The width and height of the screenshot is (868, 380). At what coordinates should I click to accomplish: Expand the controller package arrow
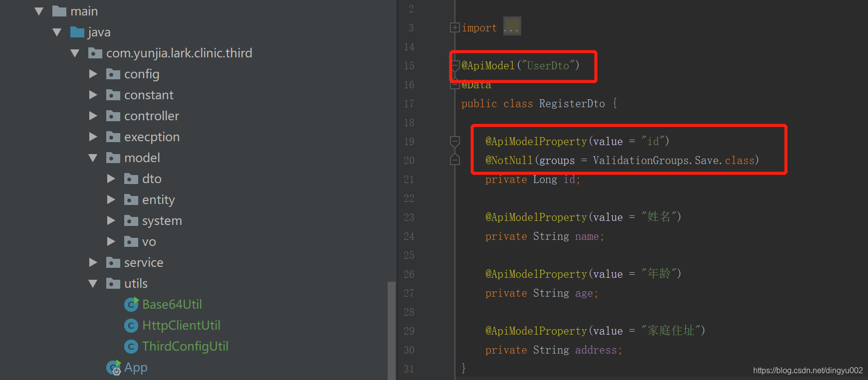click(93, 116)
